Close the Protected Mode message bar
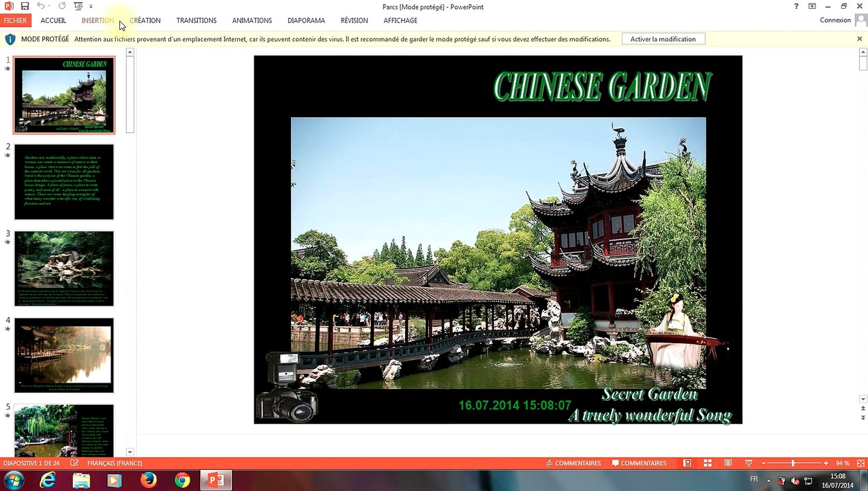The image size is (868, 491). tap(859, 39)
